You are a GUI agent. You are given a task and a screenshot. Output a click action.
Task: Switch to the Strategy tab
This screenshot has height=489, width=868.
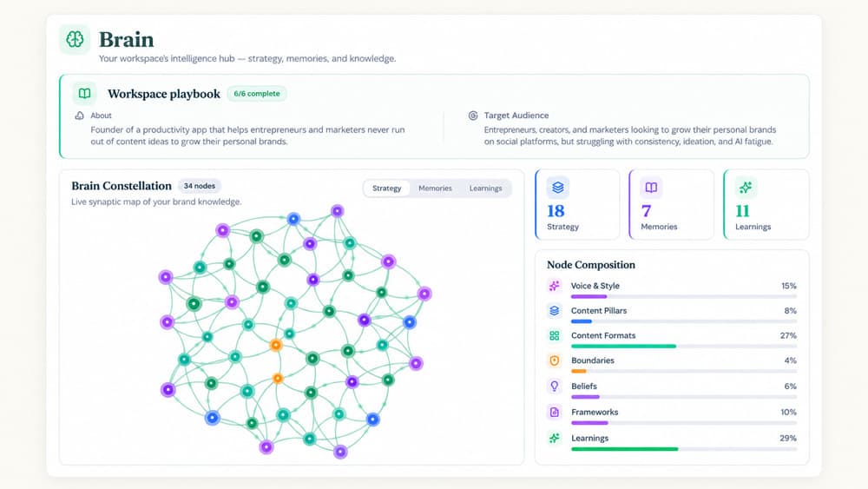[x=386, y=188]
